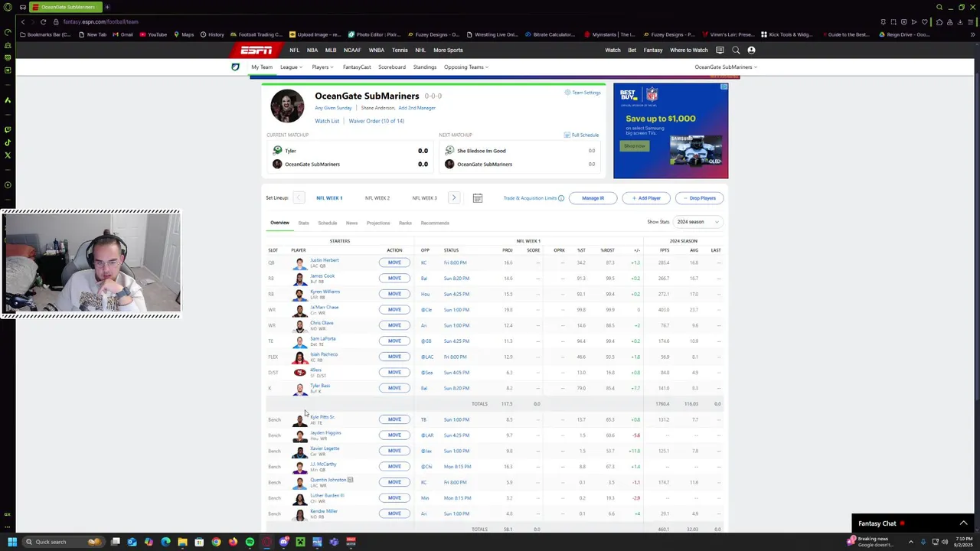Open OceanGate SubMariners team switcher dropdown
This screenshot has height=551, width=980.
click(x=726, y=67)
